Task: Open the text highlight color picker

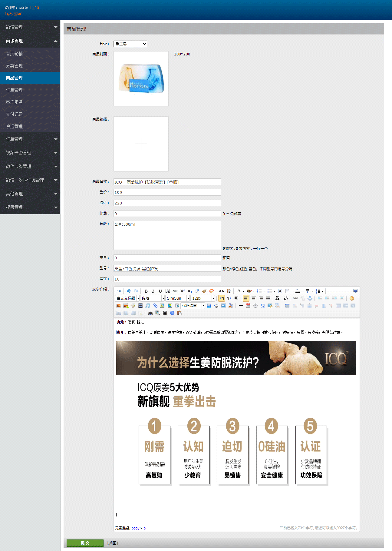Action: pyautogui.click(x=249, y=291)
